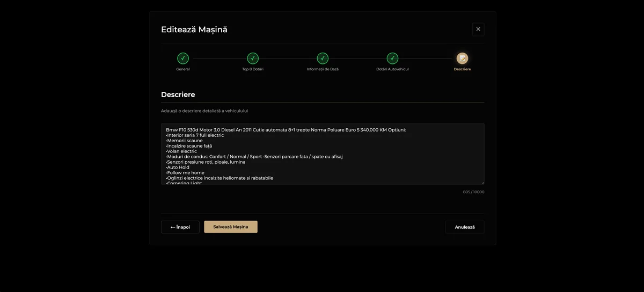Screen dimensions: 644x292
Task: Select the Dotări Autovehicul step circle
Action: point(392,59)
